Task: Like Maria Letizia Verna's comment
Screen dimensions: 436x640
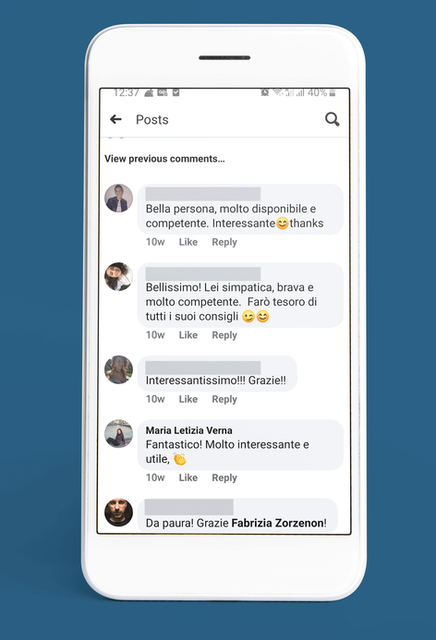Action: coord(188,478)
